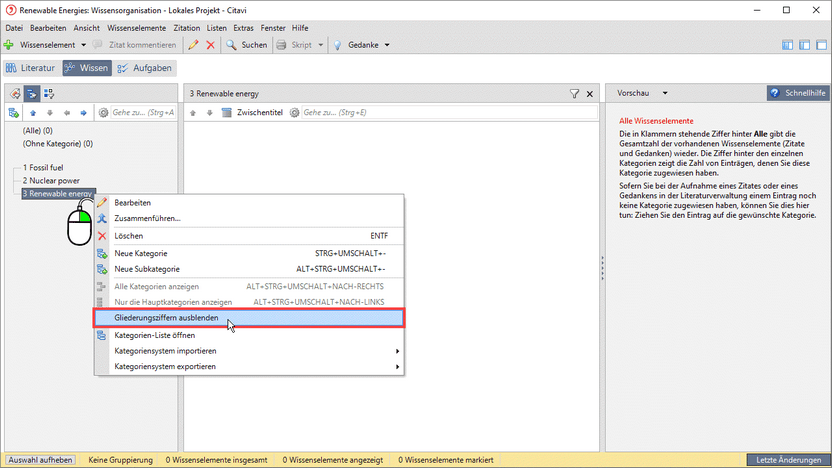Click the gear icon beside category Gehe zu field

coord(103,112)
